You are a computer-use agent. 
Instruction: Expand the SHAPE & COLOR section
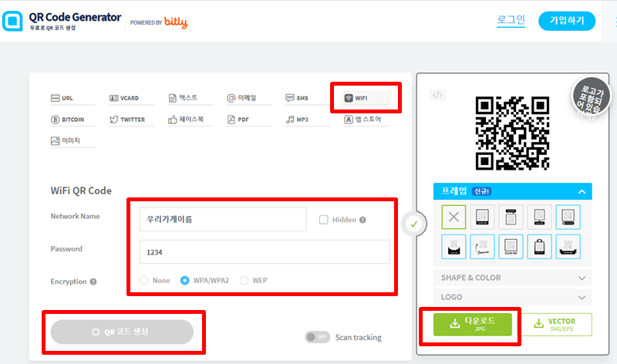coord(513,278)
